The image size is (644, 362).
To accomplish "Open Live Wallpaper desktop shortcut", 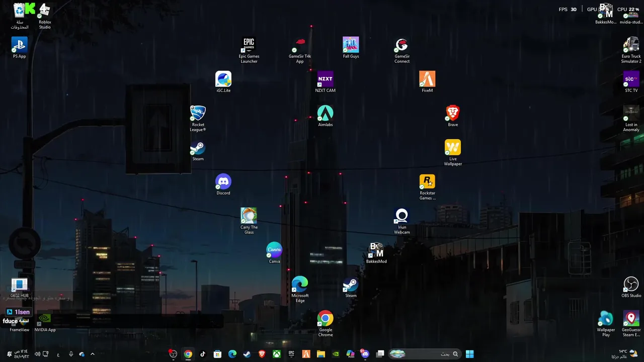I will coord(452,152).
